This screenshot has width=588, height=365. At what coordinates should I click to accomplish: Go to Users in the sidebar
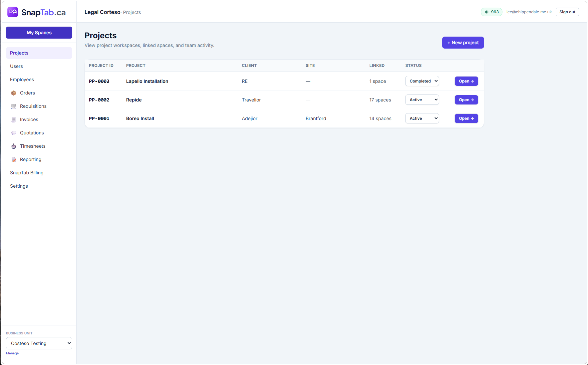(39, 66)
